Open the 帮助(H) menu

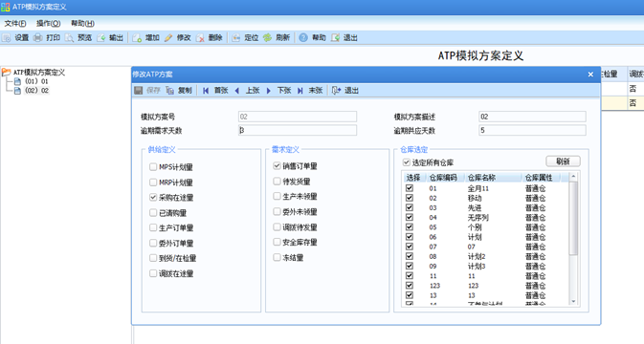pyautogui.click(x=82, y=23)
